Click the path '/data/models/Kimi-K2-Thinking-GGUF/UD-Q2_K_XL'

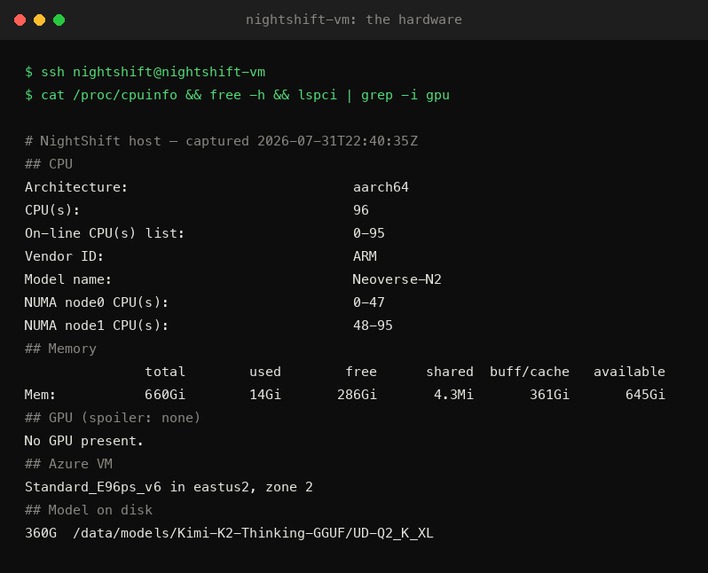pos(253,533)
